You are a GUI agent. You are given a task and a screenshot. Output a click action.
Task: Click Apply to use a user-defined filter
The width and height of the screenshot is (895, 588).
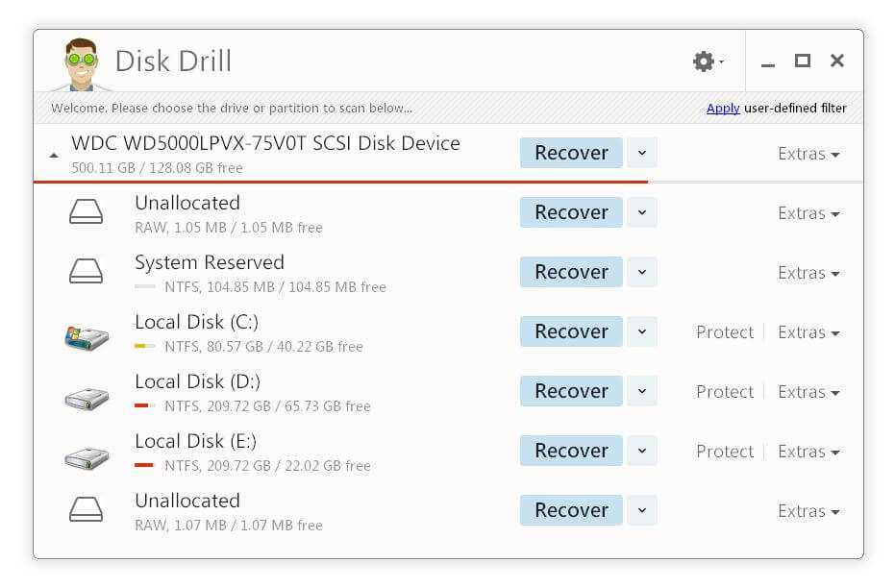point(723,108)
